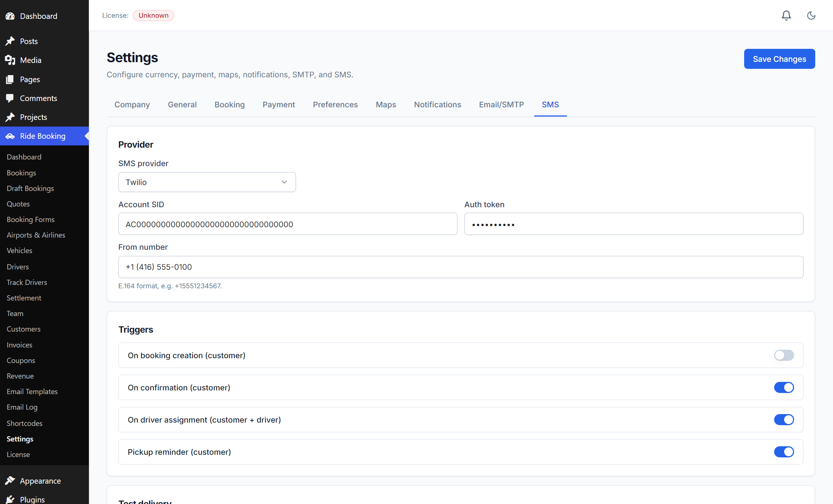
Task: Enable On booking creation (customer) trigger
Action: coord(784,355)
